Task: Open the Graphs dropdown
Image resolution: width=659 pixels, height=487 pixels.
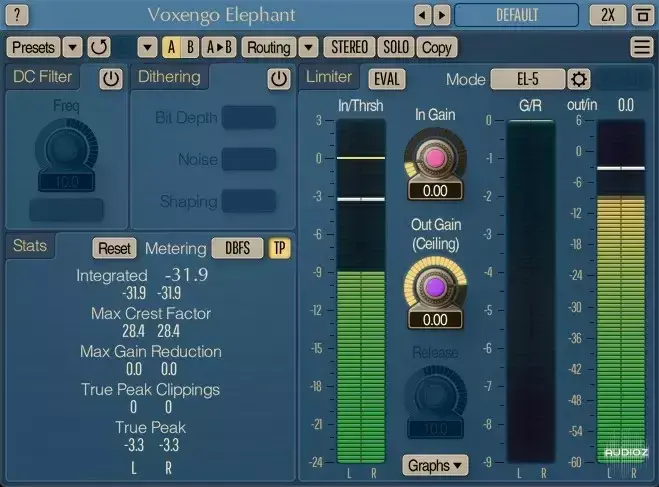Action: (x=435, y=465)
